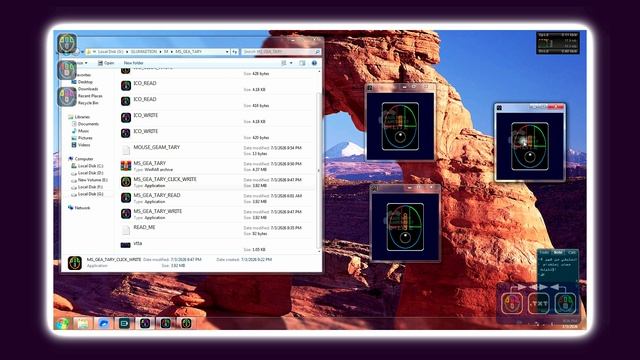Expand the breadcrumb arrow before MS_GEA_TARY
The height and width of the screenshot is (360, 640).
pos(172,52)
